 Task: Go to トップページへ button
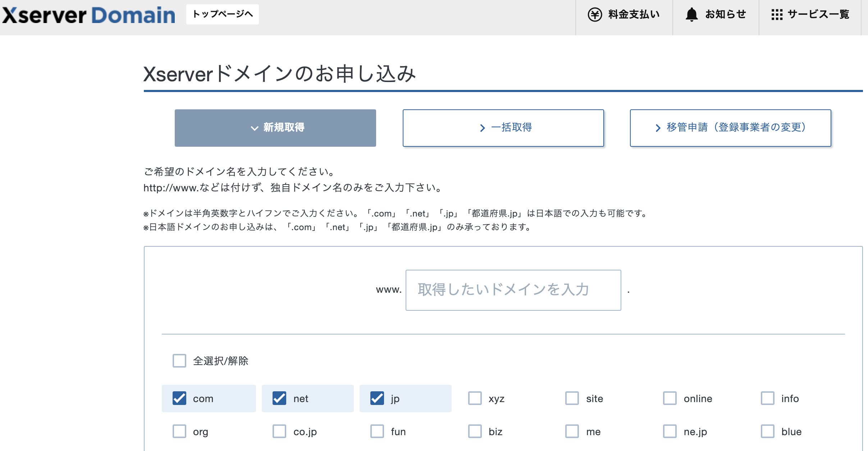tap(223, 14)
